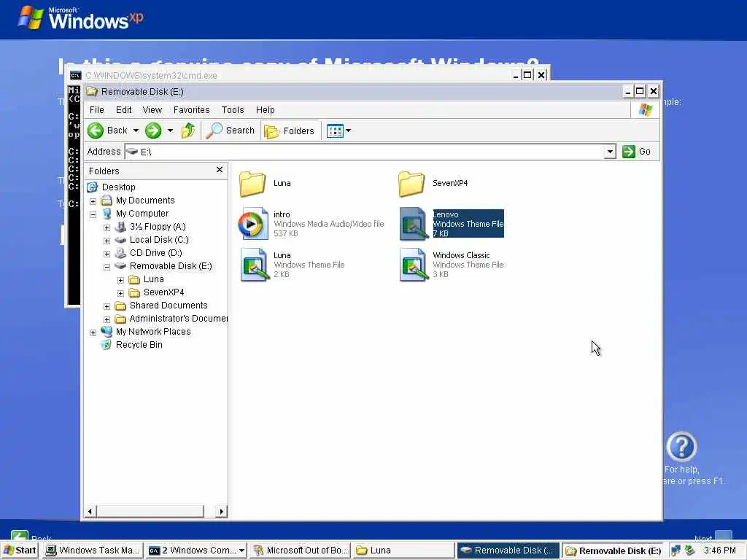Open the File menu
The height and width of the screenshot is (560, 747).
97,110
